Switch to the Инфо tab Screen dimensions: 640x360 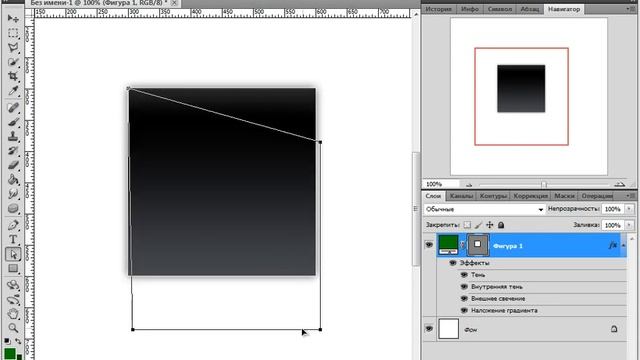[x=470, y=9]
